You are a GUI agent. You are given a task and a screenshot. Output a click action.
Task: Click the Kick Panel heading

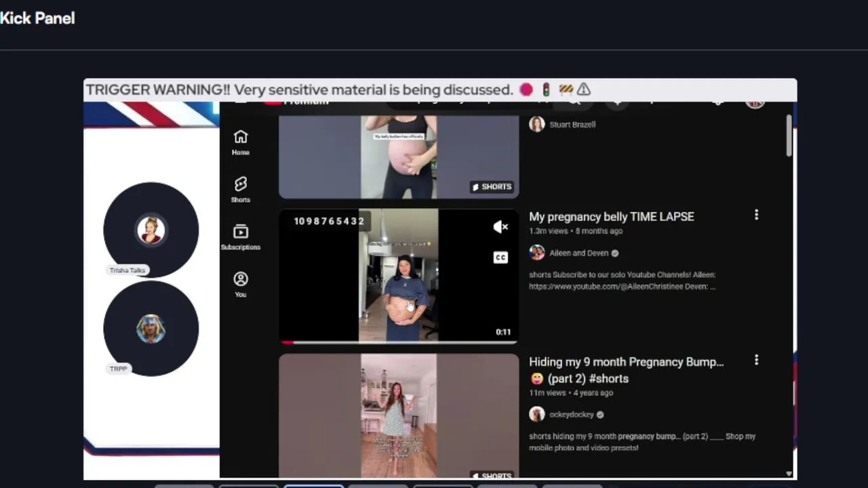point(37,18)
